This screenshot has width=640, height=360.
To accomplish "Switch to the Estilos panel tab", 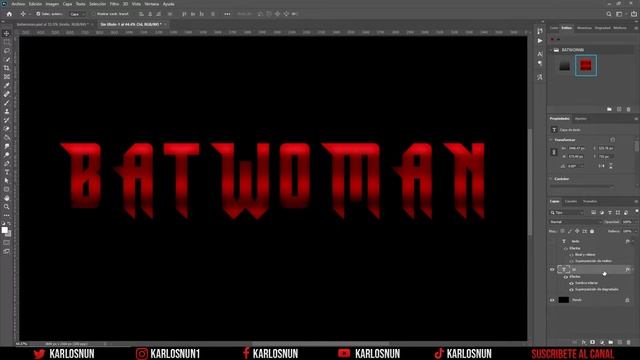I will [567, 28].
